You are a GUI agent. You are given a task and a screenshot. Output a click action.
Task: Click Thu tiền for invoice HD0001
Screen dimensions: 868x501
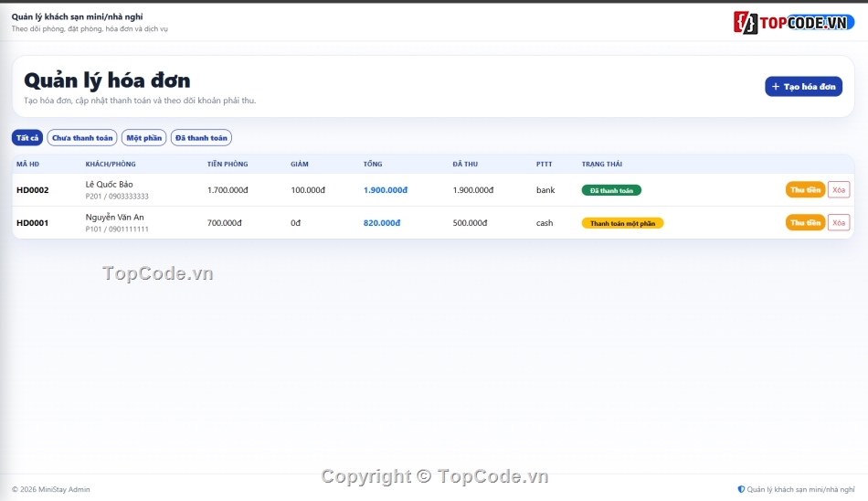tap(805, 223)
